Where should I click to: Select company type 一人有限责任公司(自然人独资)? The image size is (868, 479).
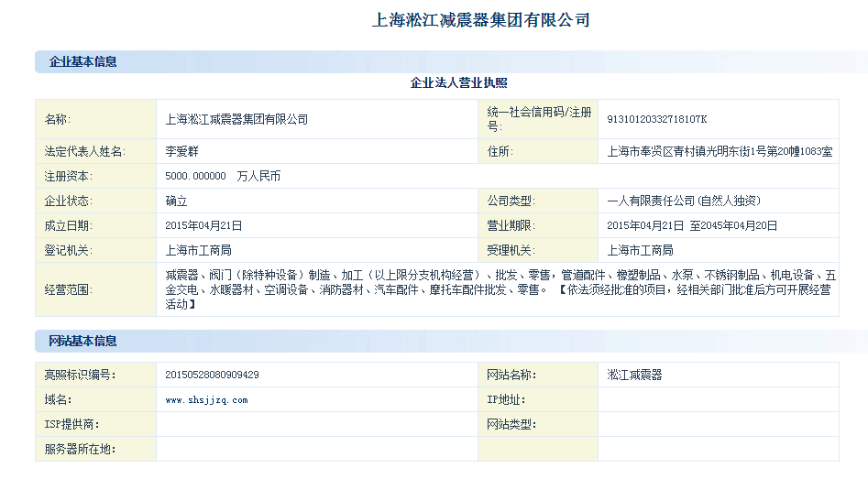684,201
